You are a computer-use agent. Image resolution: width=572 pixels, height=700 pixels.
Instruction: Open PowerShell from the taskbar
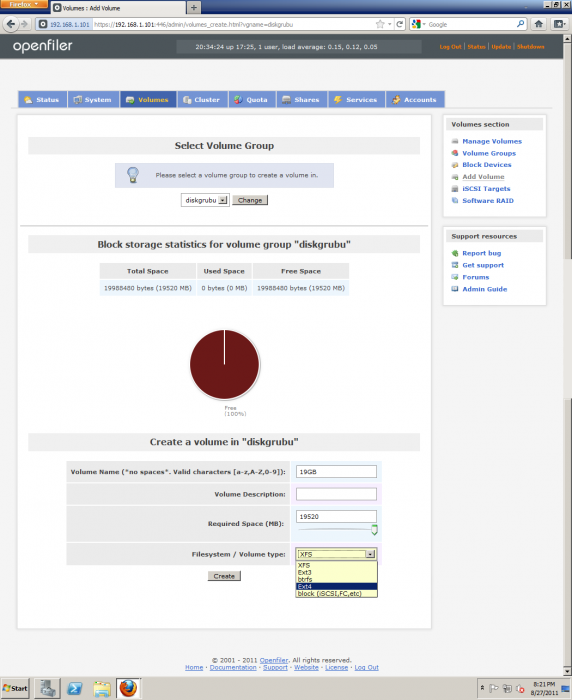pyautogui.click(x=75, y=688)
